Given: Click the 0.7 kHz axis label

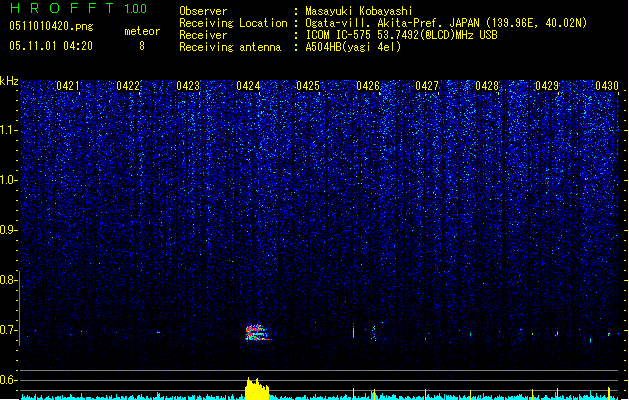Looking at the screenshot, I should (x=8, y=330).
